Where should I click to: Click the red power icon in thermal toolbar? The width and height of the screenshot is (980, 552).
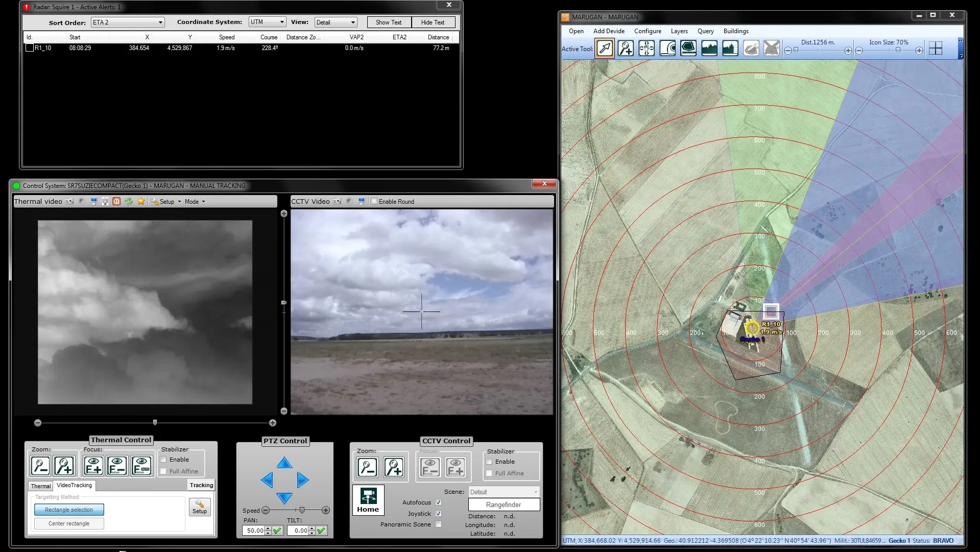point(116,201)
